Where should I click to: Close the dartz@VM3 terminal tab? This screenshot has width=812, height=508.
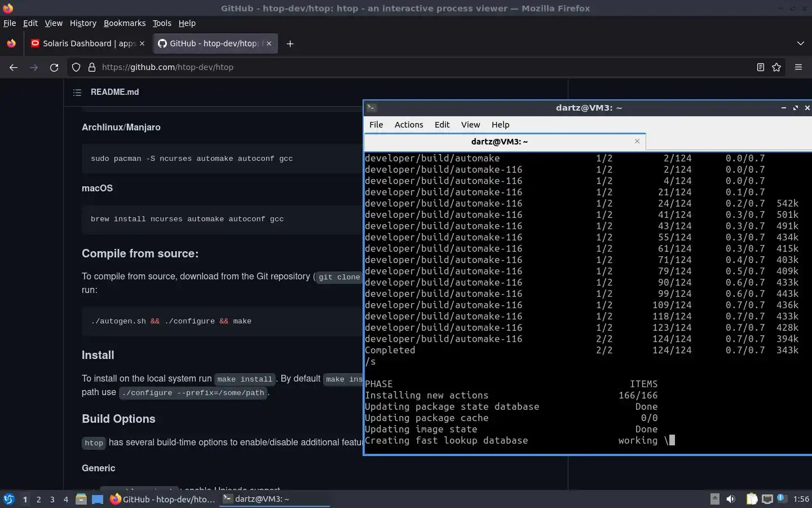click(x=637, y=141)
